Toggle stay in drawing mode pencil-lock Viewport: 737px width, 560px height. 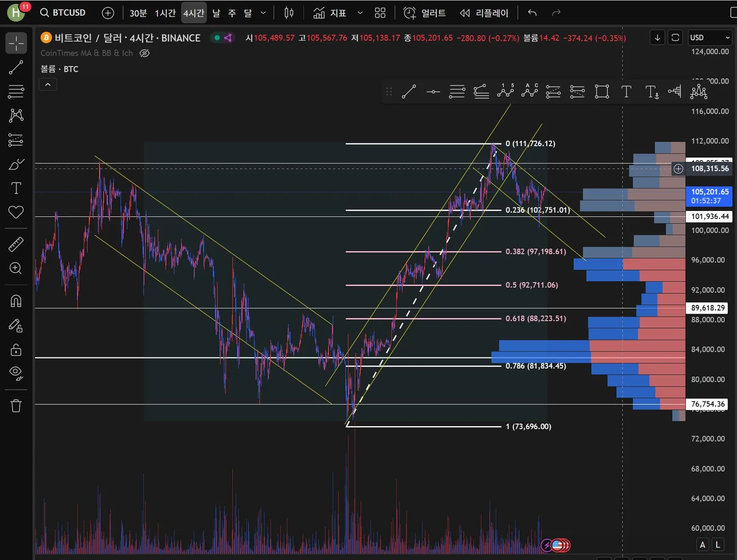tap(16, 325)
